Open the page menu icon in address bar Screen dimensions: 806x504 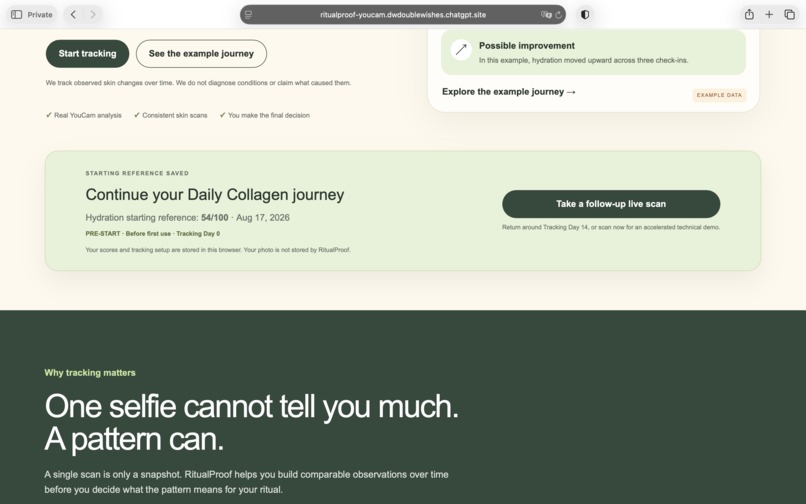click(x=249, y=14)
